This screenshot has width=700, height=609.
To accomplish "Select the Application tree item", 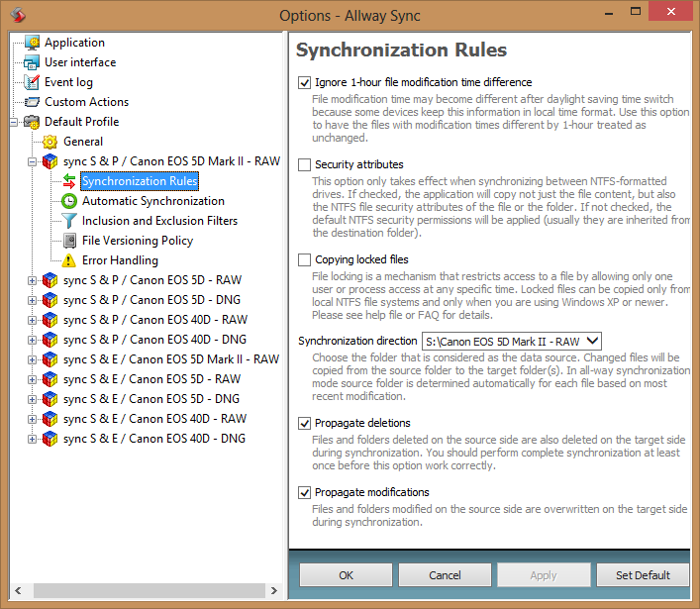I will pos(74,43).
